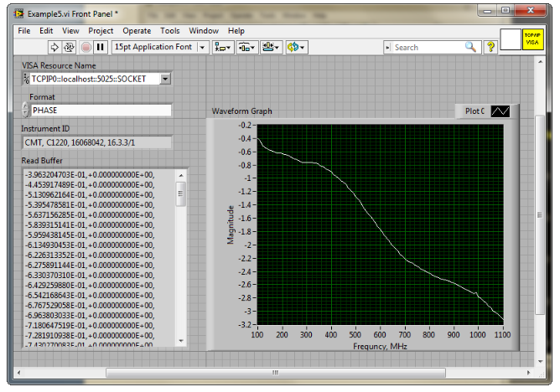Click the -0.2 y-axis tick label
The image size is (560, 392).
pyautogui.click(x=245, y=125)
